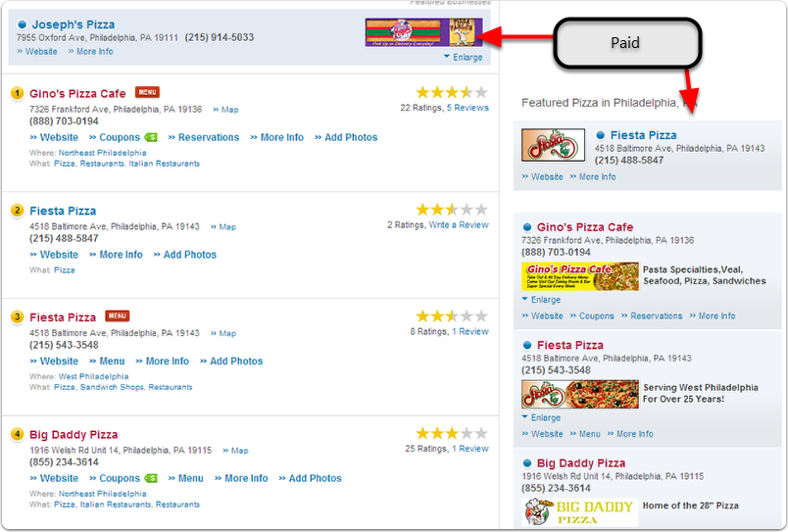This screenshot has width=788, height=532.
Task: Click the number 3 rank badge for Fiesta Pizza
Action: tap(17, 317)
